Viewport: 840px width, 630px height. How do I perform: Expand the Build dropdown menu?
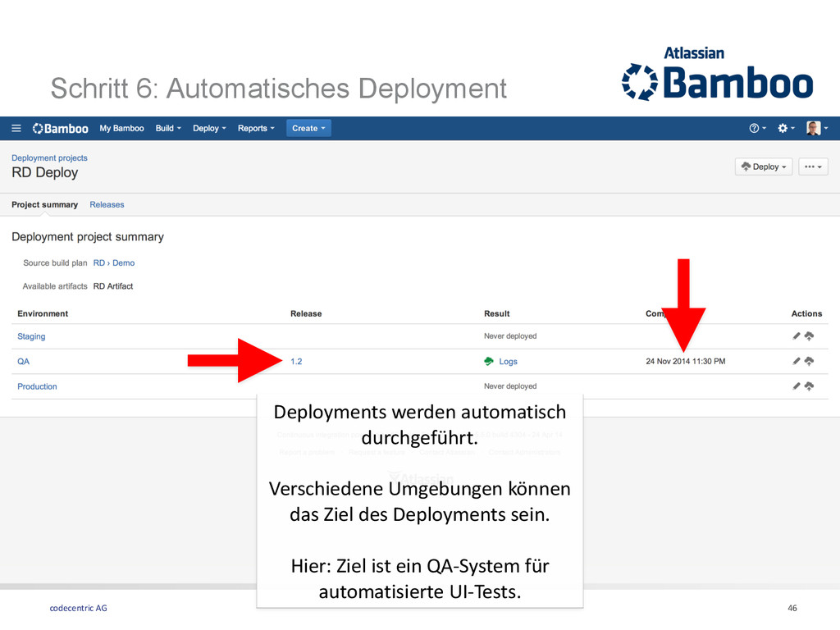(x=168, y=129)
